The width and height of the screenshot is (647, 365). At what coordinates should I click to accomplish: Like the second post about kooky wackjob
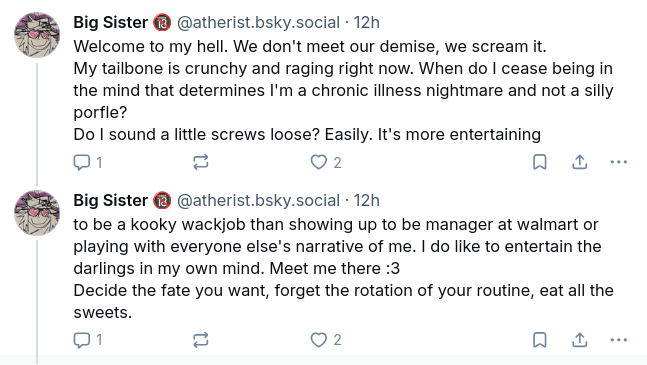pos(326,340)
